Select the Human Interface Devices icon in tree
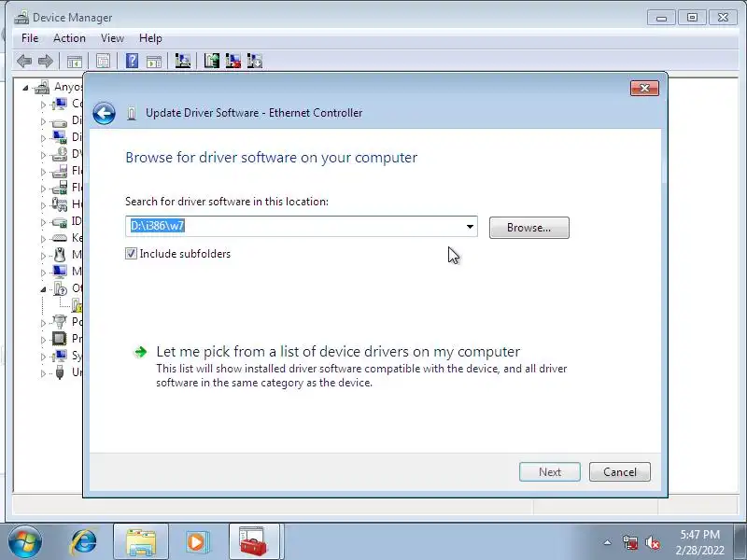The width and height of the screenshot is (747, 560). coord(60,204)
